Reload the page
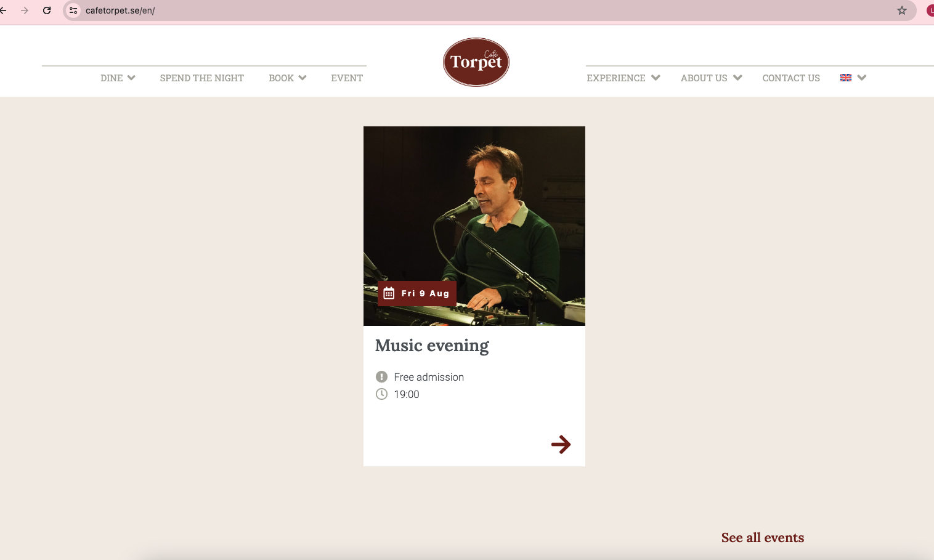The width and height of the screenshot is (934, 560). click(x=47, y=10)
